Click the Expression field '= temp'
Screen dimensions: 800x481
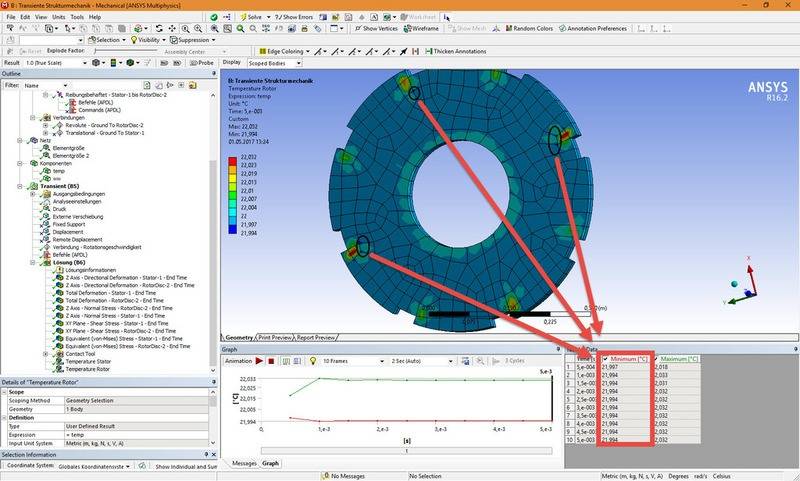point(136,435)
